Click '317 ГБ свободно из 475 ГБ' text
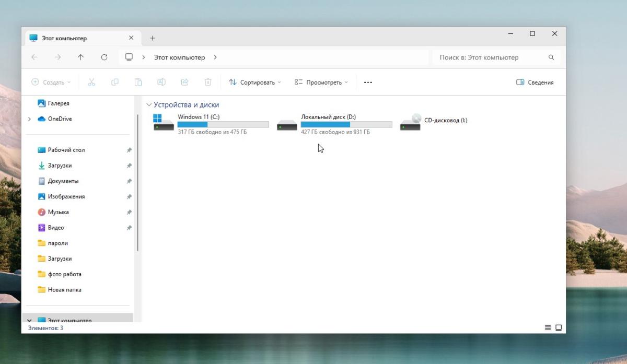The image size is (627, 364). 212,132
